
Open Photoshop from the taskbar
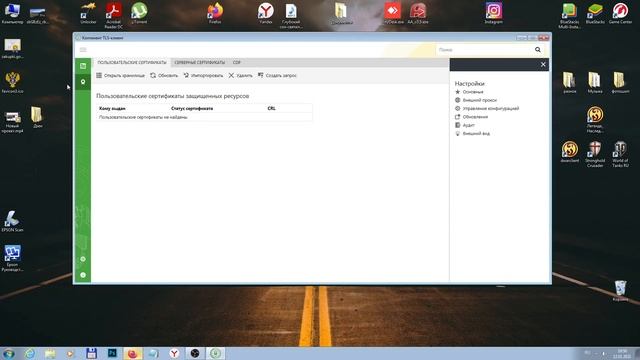pos(112,353)
